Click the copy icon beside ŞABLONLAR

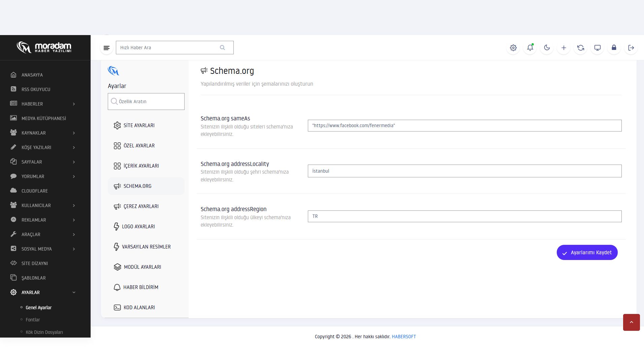(13, 278)
